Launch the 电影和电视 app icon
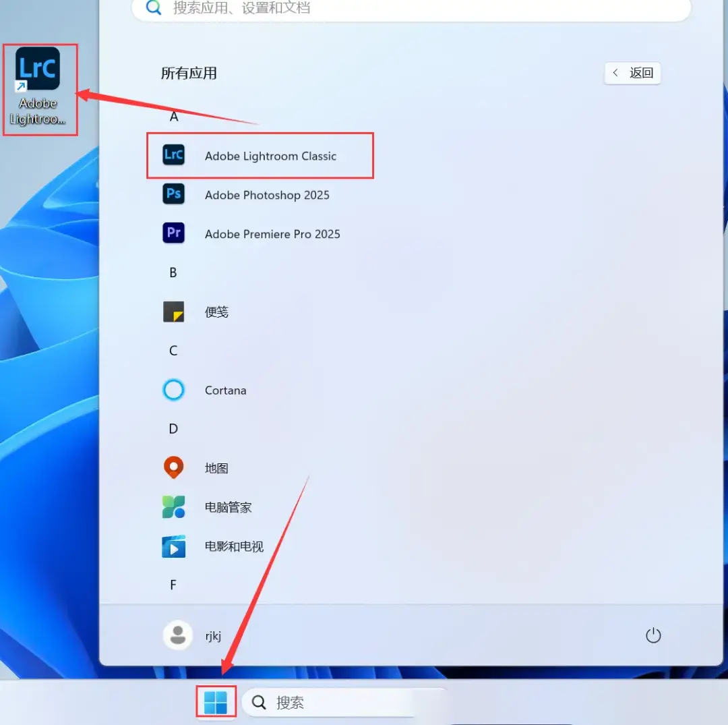 (174, 546)
